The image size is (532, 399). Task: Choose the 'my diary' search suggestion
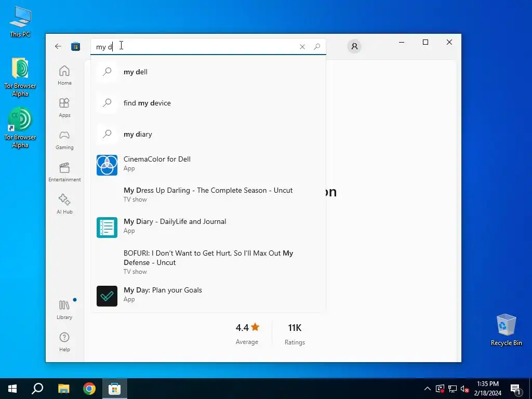pyautogui.click(x=208, y=134)
